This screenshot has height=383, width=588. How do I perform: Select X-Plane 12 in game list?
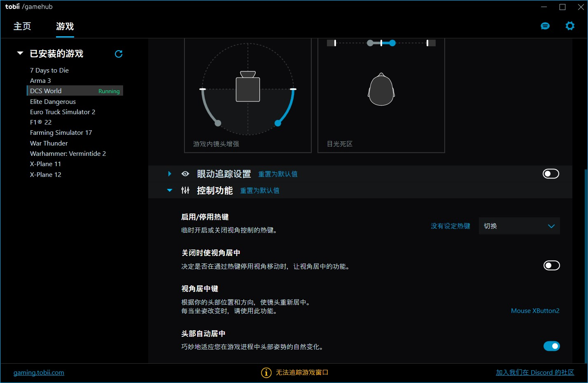tap(46, 175)
